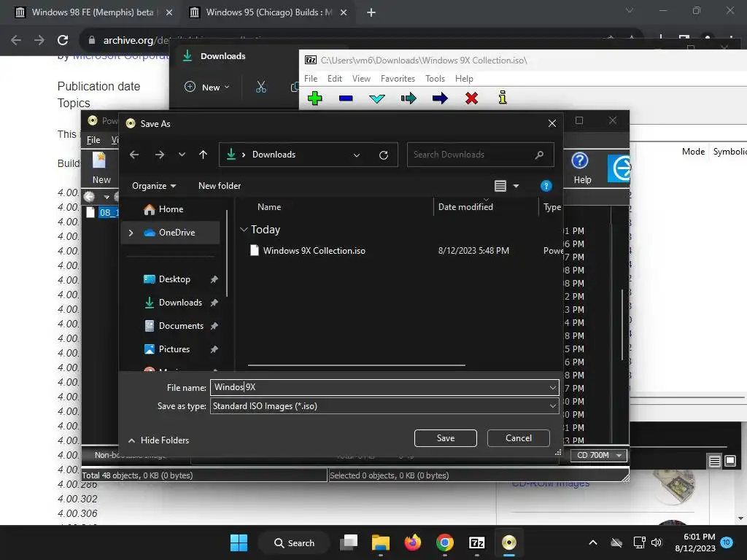Open 7-Zip from taskbar

click(477, 542)
